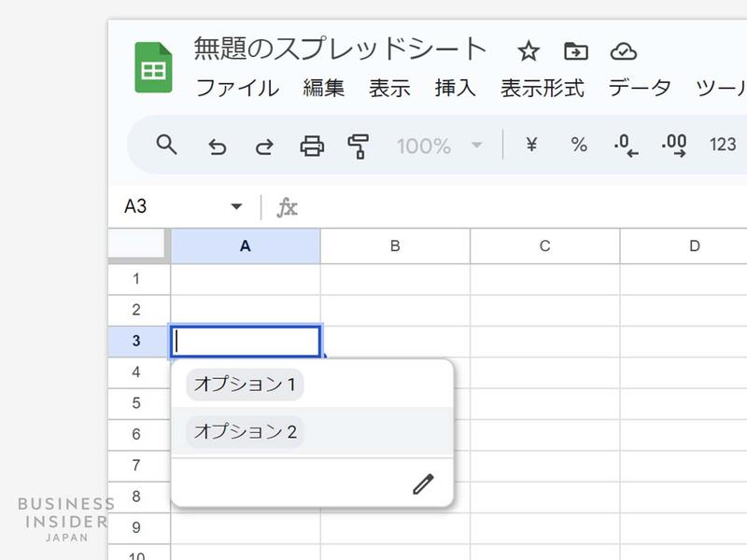The image size is (747, 560).
Task: Open the ファイル menu
Action: pos(237,88)
